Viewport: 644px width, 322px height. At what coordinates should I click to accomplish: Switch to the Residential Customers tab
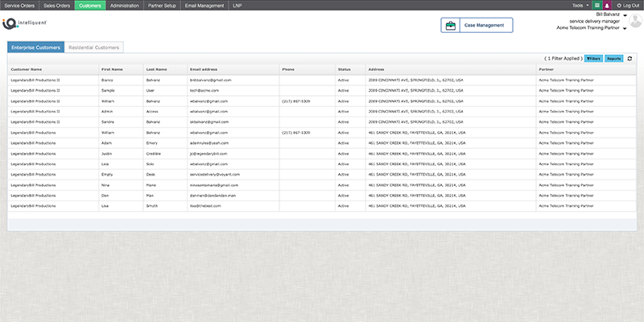pos(94,47)
